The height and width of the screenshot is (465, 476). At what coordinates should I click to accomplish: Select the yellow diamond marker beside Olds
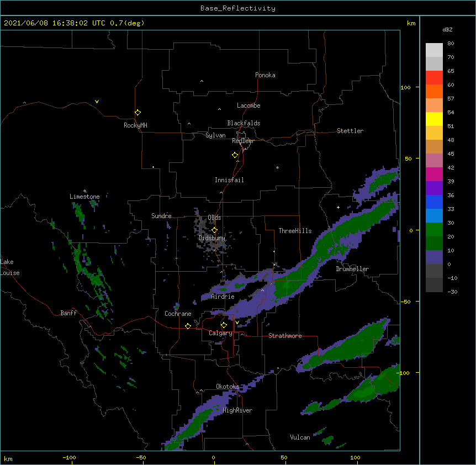tap(214, 230)
